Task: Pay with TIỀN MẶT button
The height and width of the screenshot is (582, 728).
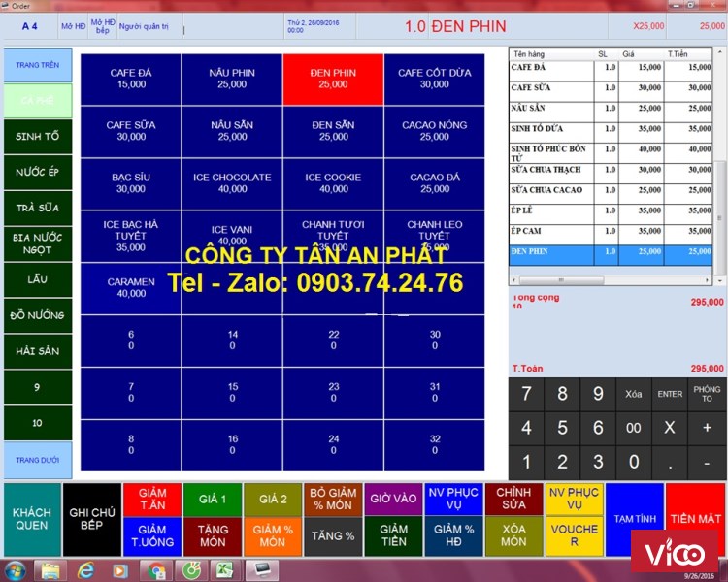Action: click(x=696, y=519)
